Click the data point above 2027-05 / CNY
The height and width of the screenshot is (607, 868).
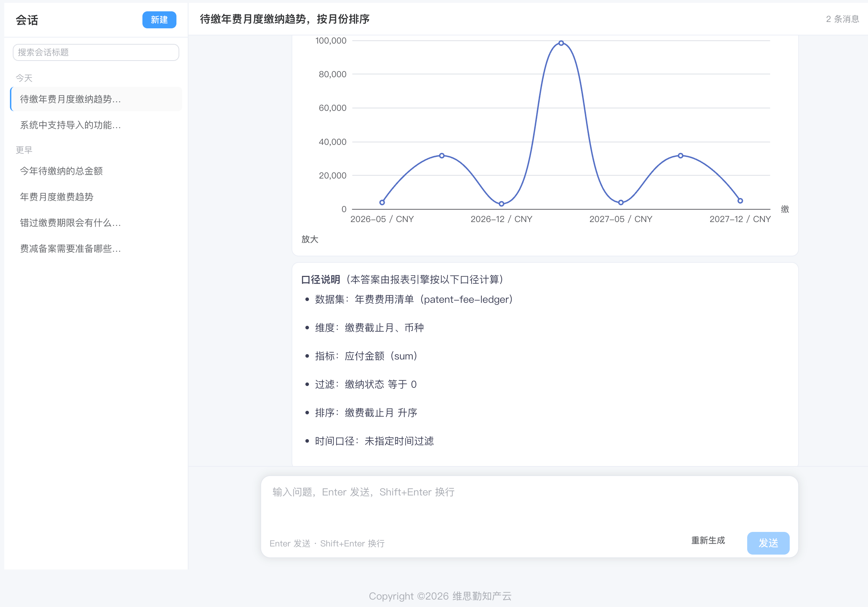[621, 203]
